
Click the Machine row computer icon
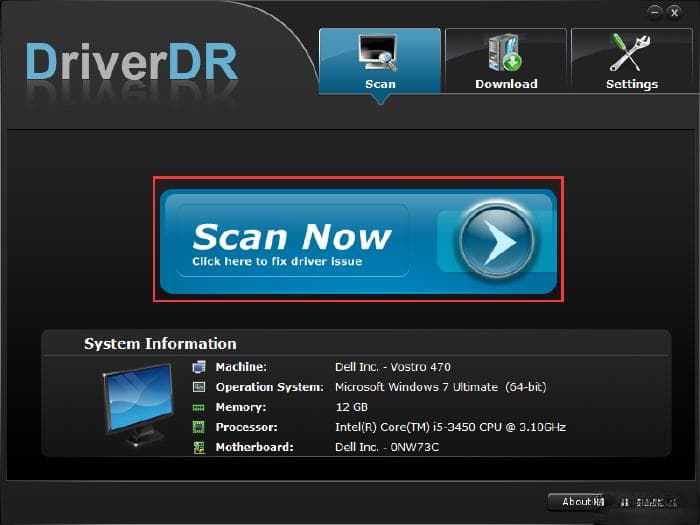pyautogui.click(x=199, y=367)
